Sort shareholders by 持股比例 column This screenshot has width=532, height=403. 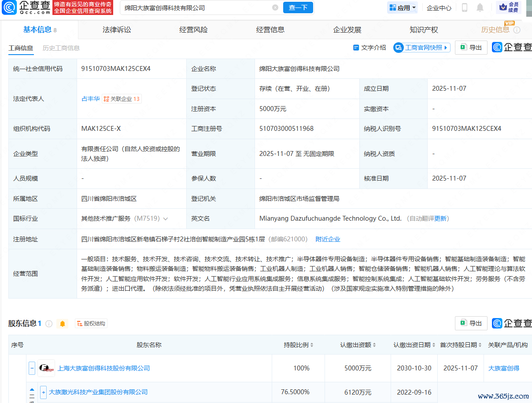[x=311, y=345]
